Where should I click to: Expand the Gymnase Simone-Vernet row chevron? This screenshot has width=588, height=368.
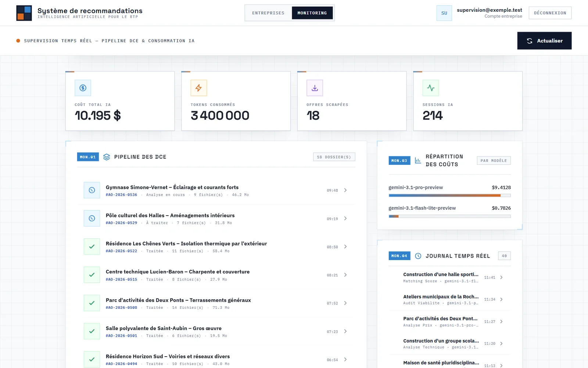[345, 190]
